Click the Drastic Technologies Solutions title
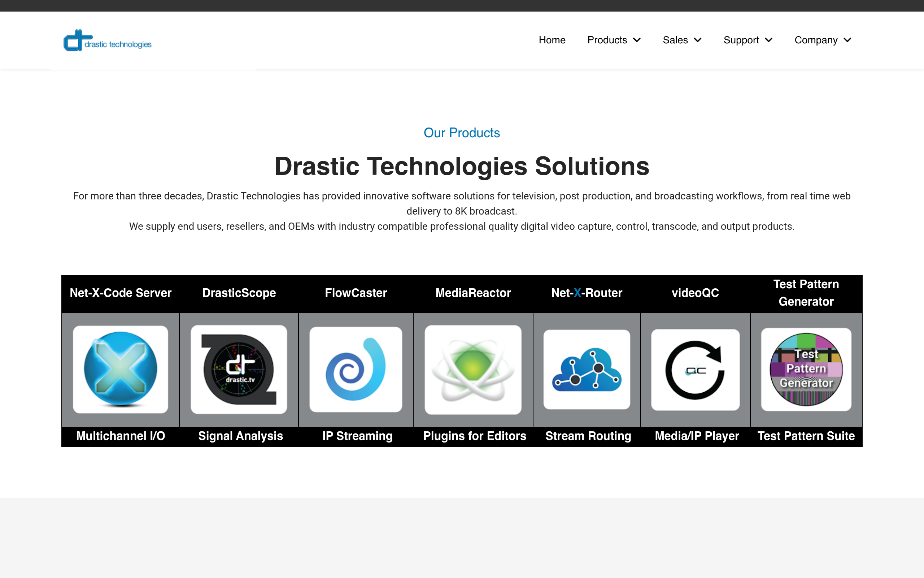The image size is (924, 578). coord(462,166)
